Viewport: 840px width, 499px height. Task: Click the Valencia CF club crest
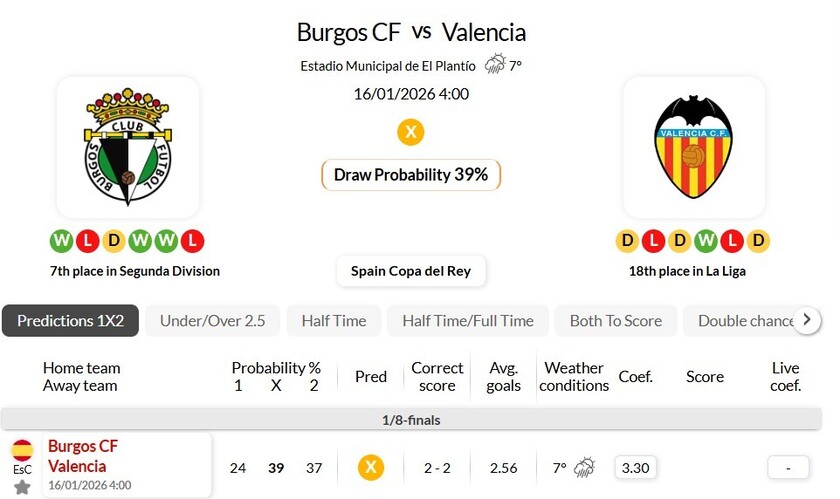coord(693,148)
